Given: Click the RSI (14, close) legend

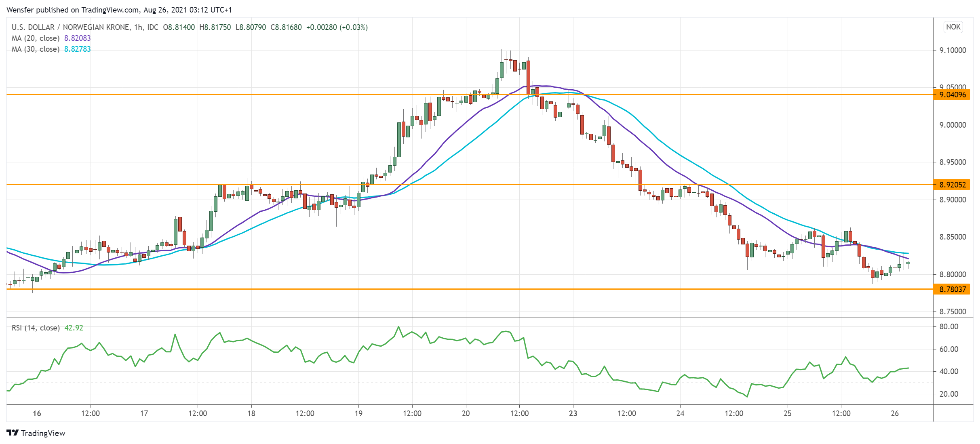Looking at the screenshot, I should pos(36,328).
